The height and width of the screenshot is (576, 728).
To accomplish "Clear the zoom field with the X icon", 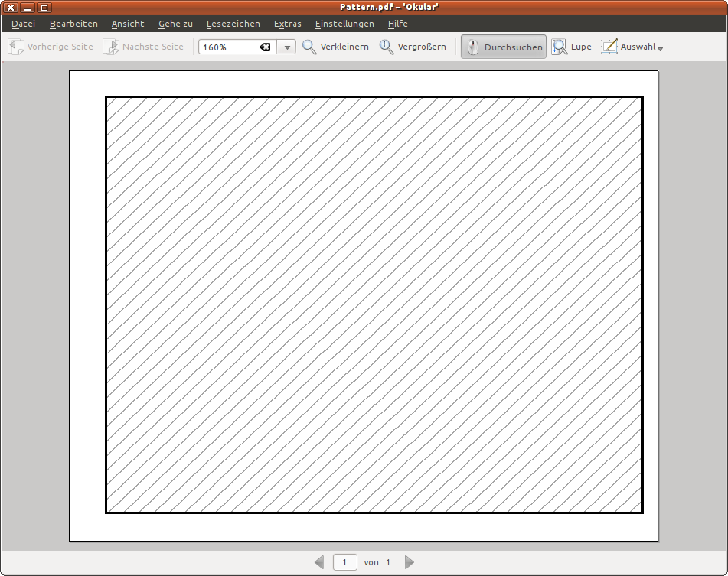I will coord(265,47).
